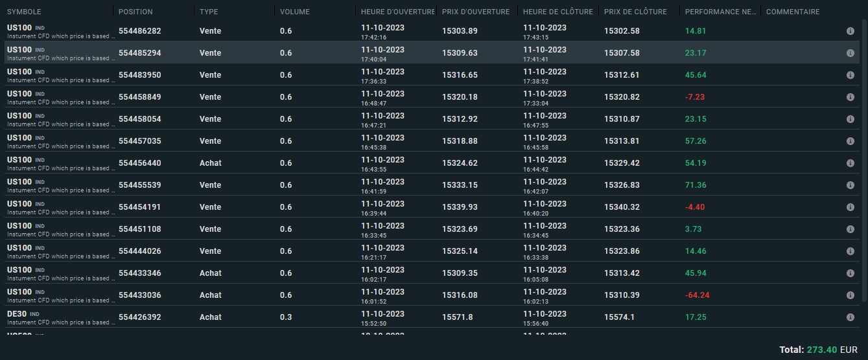This screenshot has height=360, width=868.
Task: Show info for position 554433036
Action: (850, 295)
